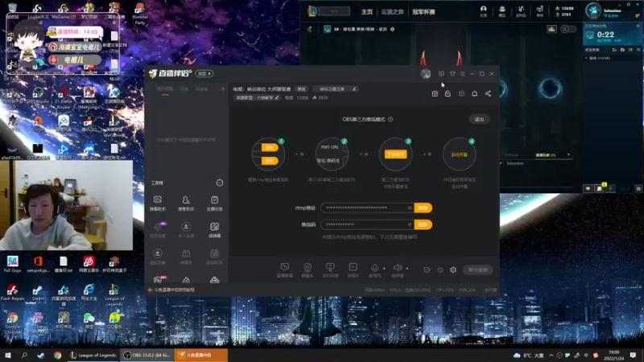The image size is (644, 362).
Task: Click the user avatar in the streaming assistant title bar
Action: pos(426,74)
